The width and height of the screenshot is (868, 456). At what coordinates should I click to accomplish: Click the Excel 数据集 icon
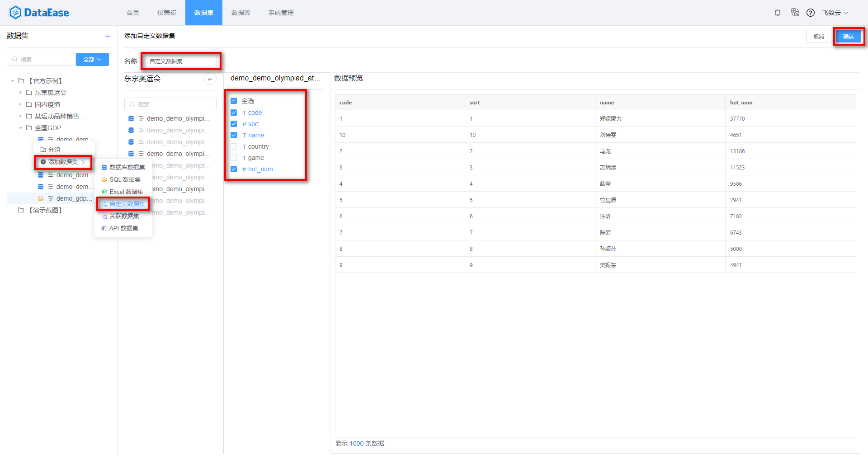[x=104, y=192]
